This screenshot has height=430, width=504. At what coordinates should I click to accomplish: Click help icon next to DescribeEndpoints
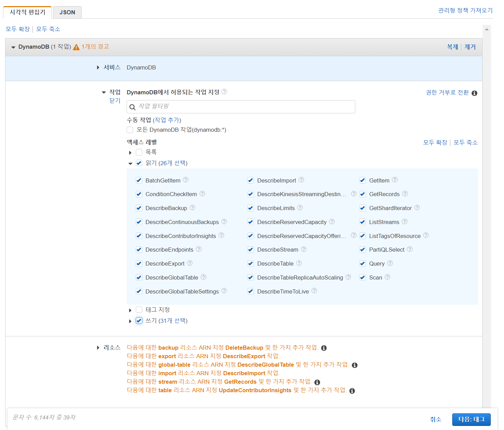click(x=199, y=249)
